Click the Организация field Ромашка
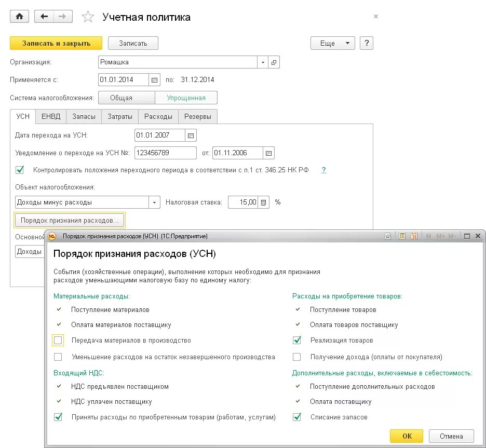Screen dimensions: 486x448 click(x=178, y=62)
